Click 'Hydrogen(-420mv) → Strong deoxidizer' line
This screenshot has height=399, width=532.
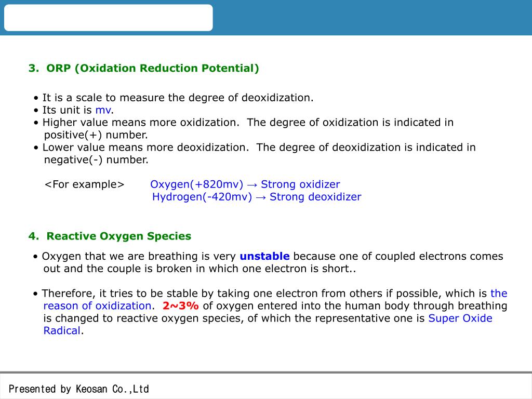click(257, 197)
